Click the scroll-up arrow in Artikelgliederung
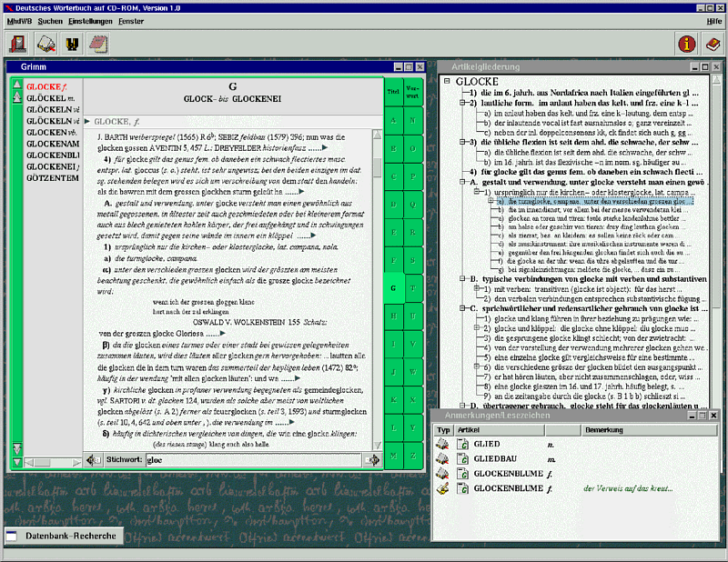Screen dimensions: 728x562 click(x=716, y=80)
